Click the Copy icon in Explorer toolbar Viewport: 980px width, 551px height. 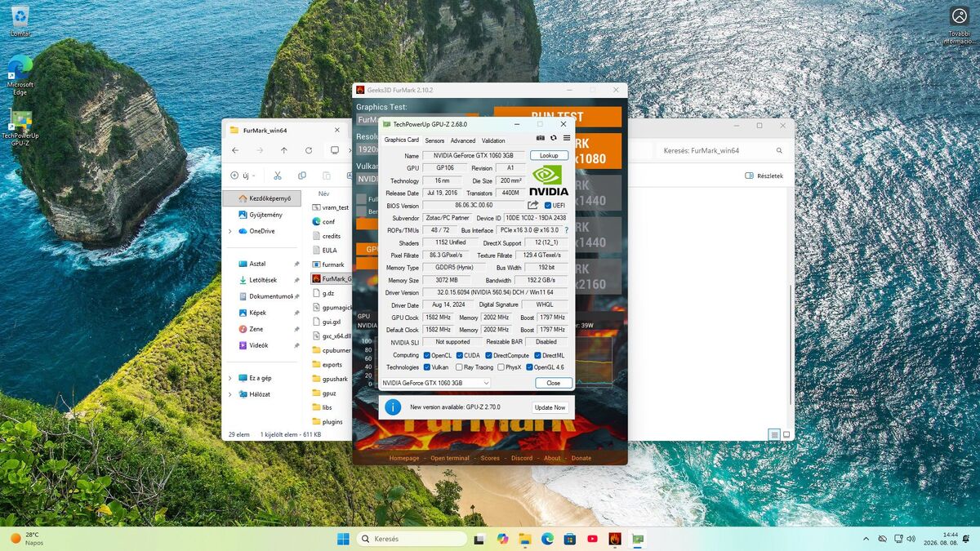click(x=301, y=176)
